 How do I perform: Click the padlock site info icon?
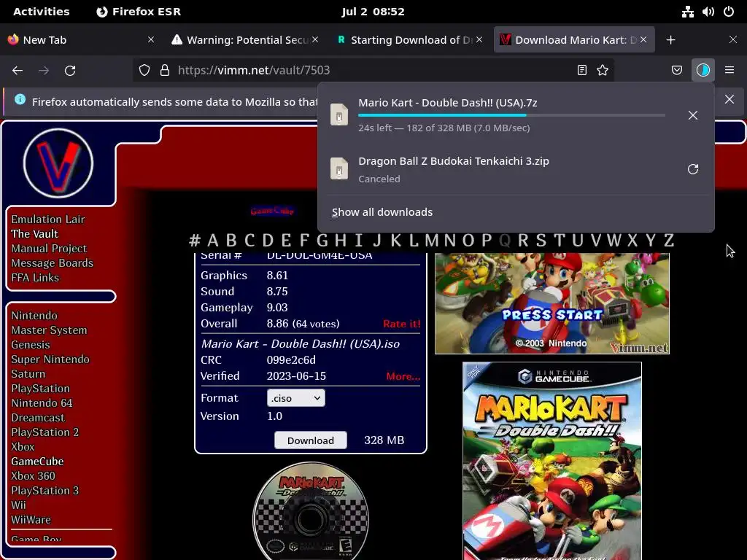point(165,71)
